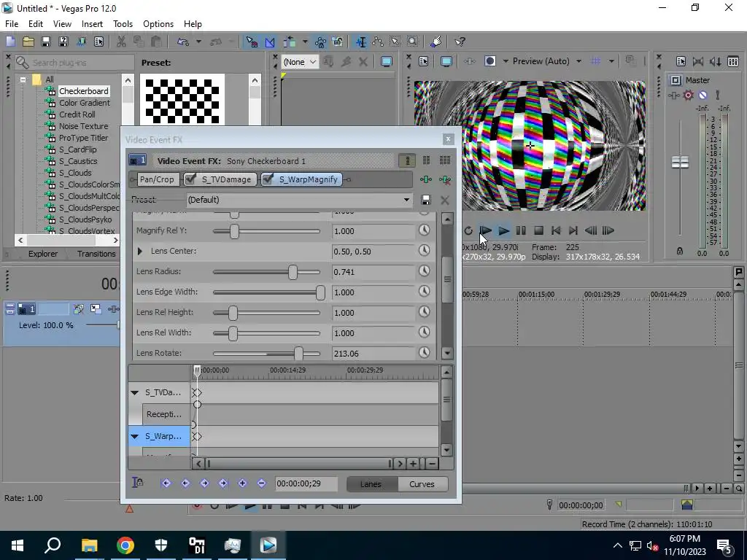Save the FX preset
This screenshot has width=747, height=560.
426,200
